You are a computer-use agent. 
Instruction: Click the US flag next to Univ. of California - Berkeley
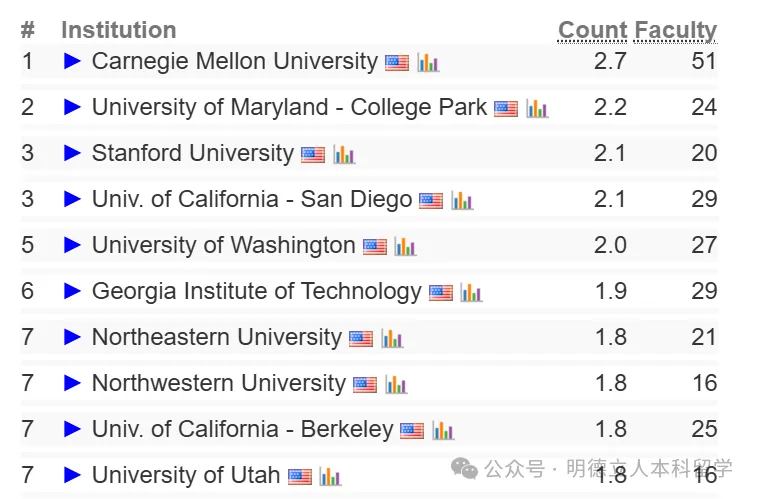point(412,430)
